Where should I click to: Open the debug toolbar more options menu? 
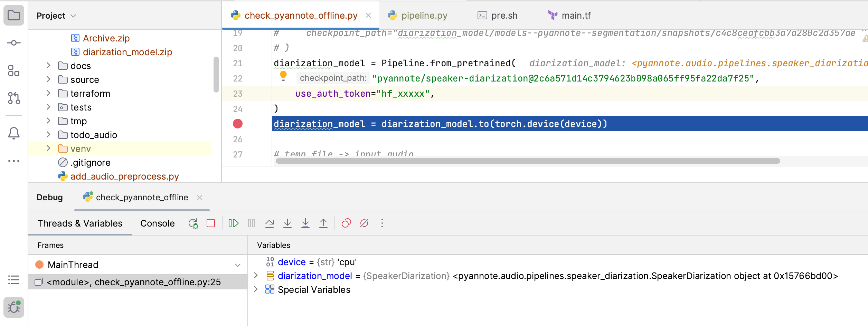382,223
